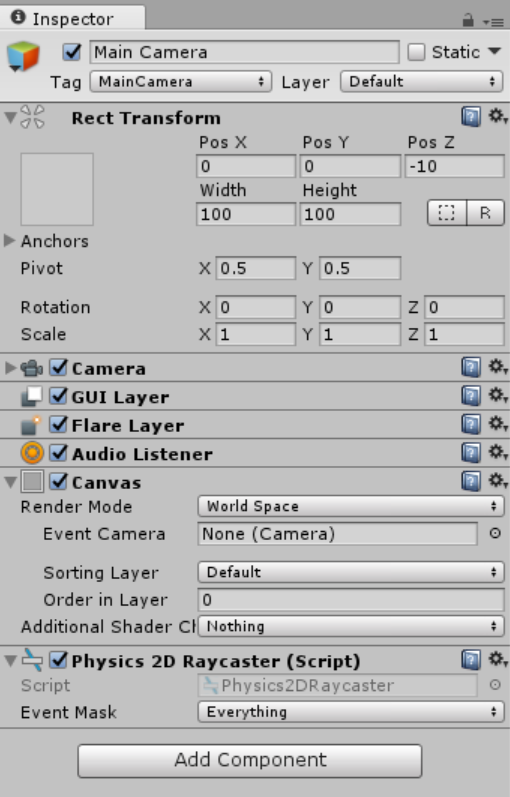Image resolution: width=510 pixels, height=797 pixels.
Task: Click the Event Camera object picker circle
Action: pos(495,533)
